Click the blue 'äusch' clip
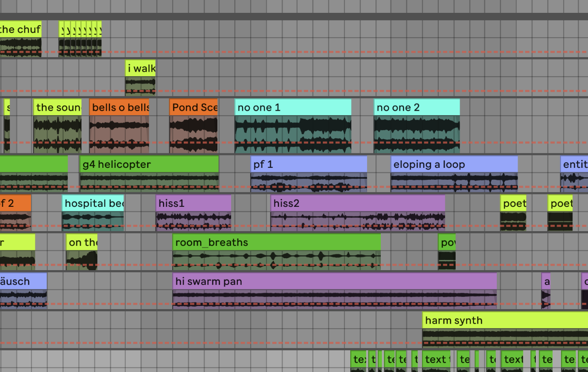The image size is (588, 372). click(x=23, y=281)
